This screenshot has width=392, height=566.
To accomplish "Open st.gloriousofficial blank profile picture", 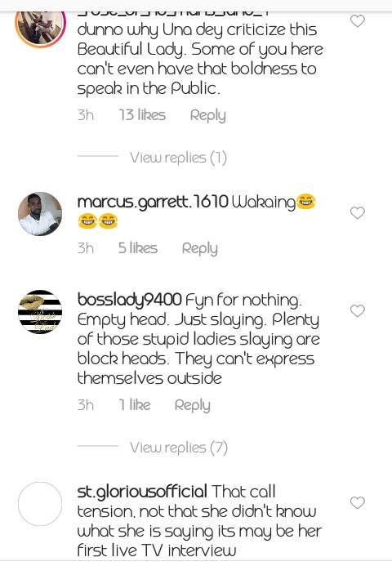I will (x=40, y=504).
